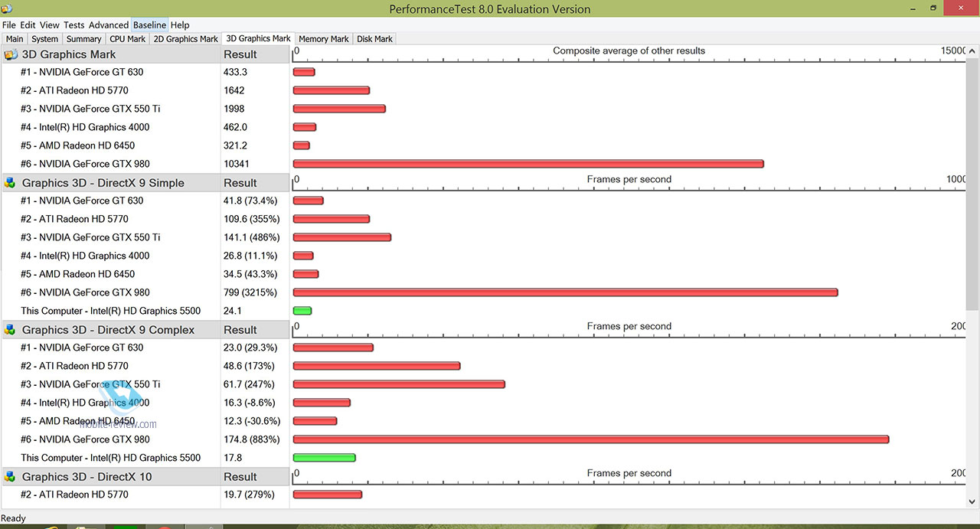Open the Help menu
This screenshot has height=529, width=980.
tap(180, 25)
